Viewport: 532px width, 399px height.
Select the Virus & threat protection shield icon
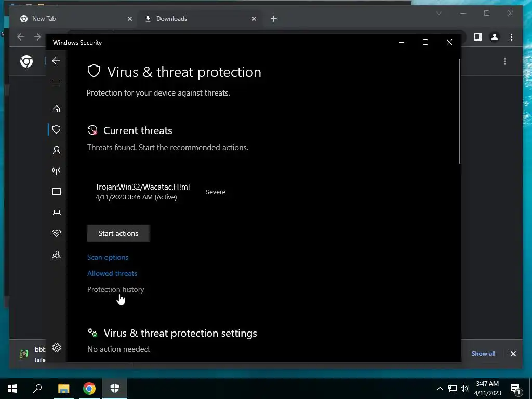[56, 129]
